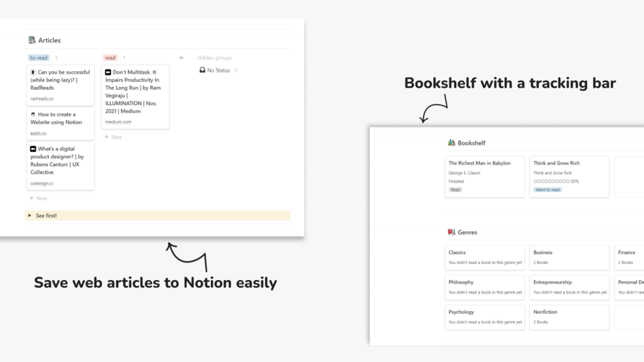Viewport: 644px width, 362px height.
Task: Click Medium icon on Don't Multitask card
Action: coord(108,72)
